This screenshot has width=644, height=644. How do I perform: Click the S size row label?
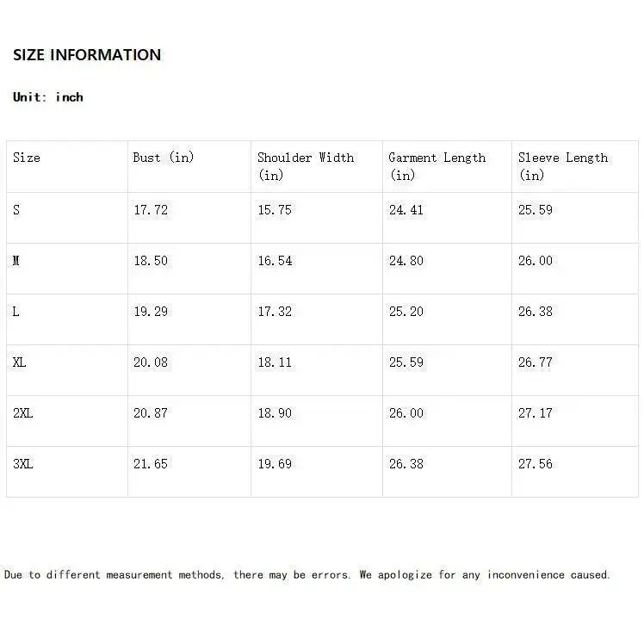tap(16, 210)
